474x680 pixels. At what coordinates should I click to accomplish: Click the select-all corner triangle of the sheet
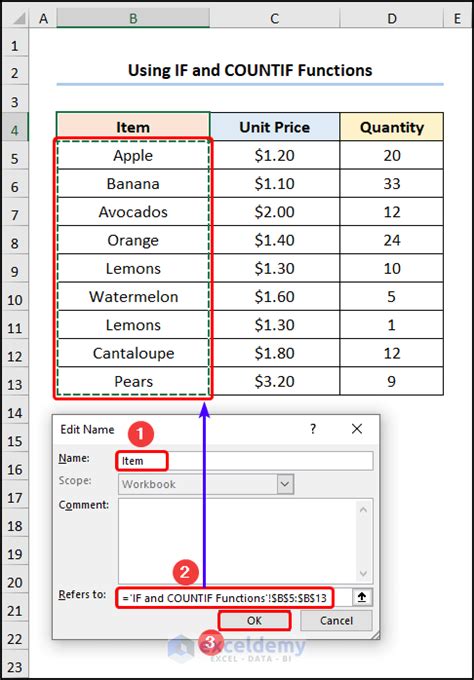tap(18, 18)
